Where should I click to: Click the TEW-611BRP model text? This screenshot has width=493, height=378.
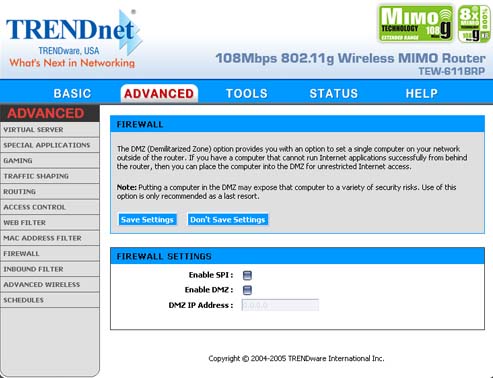[x=452, y=71]
